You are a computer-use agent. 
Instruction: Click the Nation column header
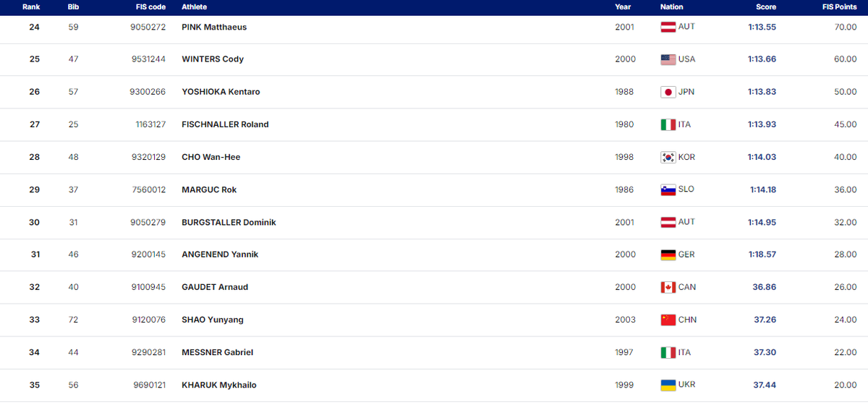671,7
